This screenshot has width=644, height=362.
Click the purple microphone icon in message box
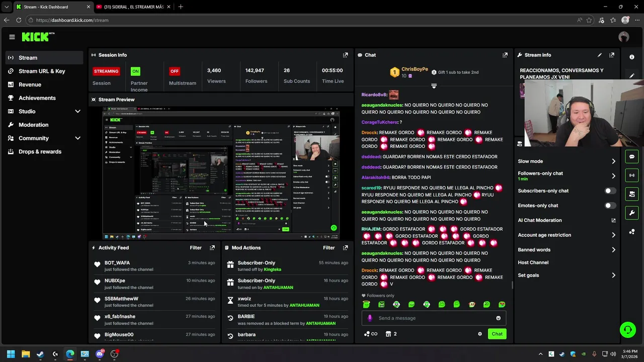pos(370,318)
